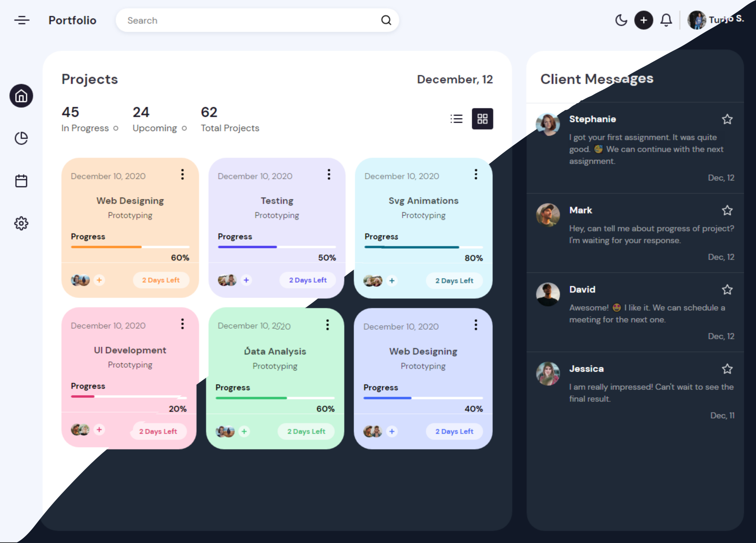The image size is (756, 543).
Task: Toggle dark mode with moon icon
Action: click(621, 20)
